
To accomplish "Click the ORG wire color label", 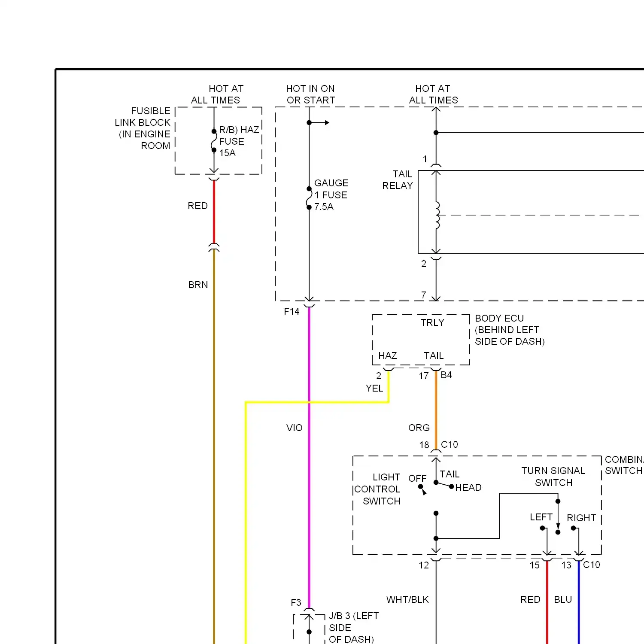I will [x=419, y=428].
